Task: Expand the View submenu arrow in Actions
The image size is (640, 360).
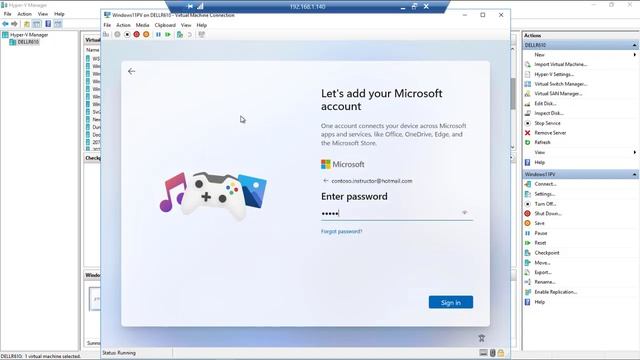Action: [635, 152]
